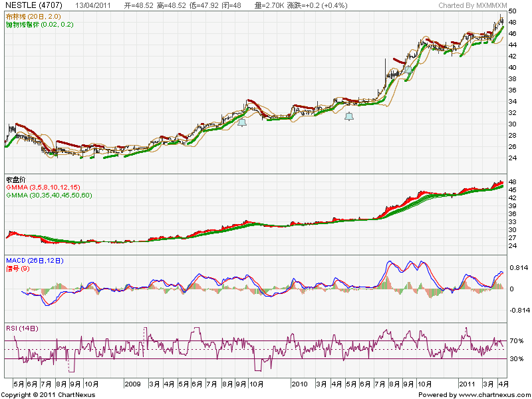This screenshot has width=532, height=399.
Task: Select the bell alert marker near September 2010
Action: click(408, 69)
